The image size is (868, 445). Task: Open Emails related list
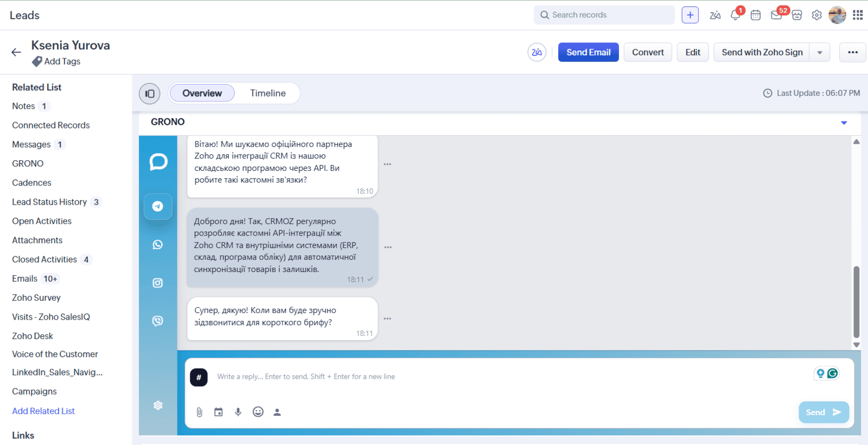(25, 278)
